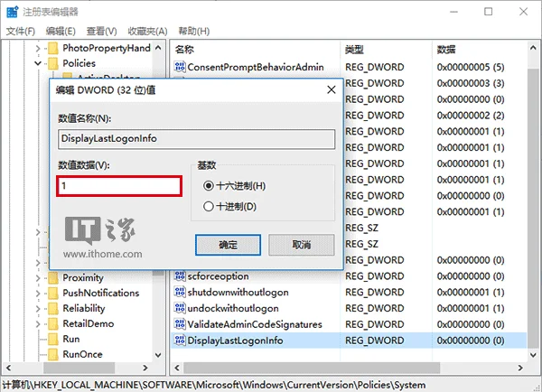Viewport: 542px width, 392px height.
Task: Click tree pane scroll left arrow
Action: pyautogui.click(x=9, y=368)
